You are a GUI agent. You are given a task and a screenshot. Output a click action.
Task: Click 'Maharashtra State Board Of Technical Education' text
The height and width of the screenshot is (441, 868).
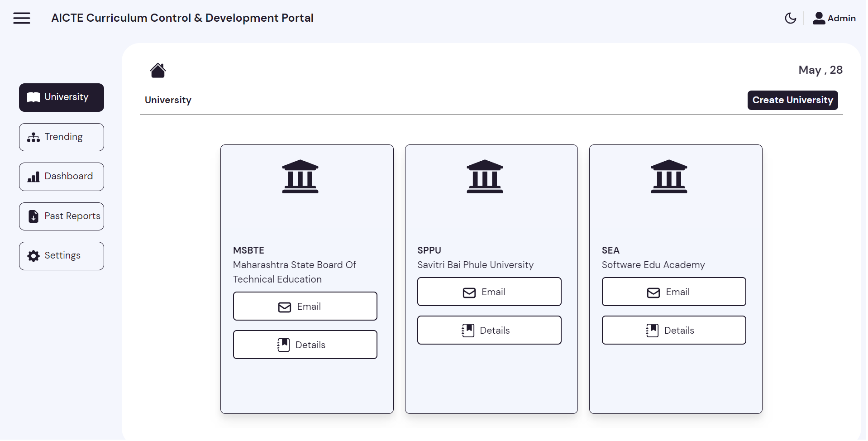tap(295, 272)
